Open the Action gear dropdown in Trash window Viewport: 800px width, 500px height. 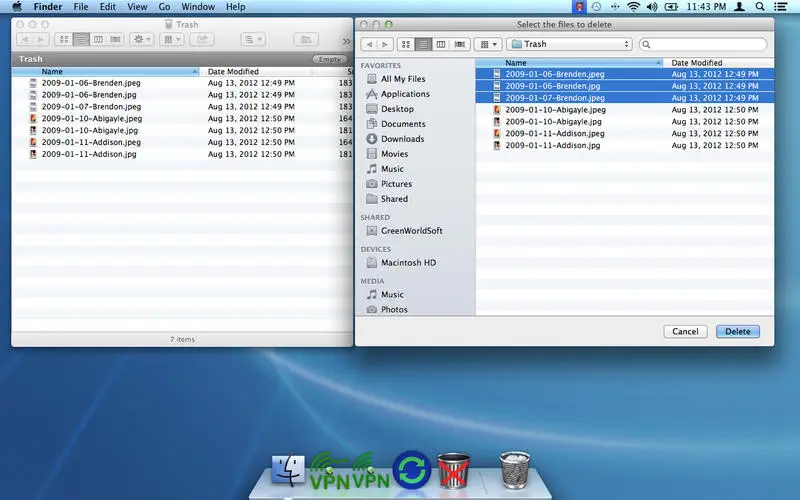coord(141,39)
